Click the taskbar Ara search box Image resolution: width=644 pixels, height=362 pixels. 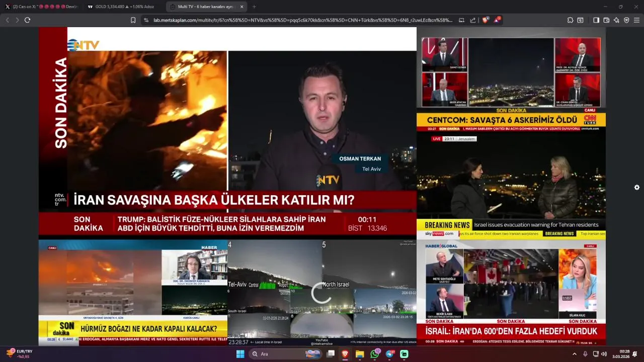point(285,354)
